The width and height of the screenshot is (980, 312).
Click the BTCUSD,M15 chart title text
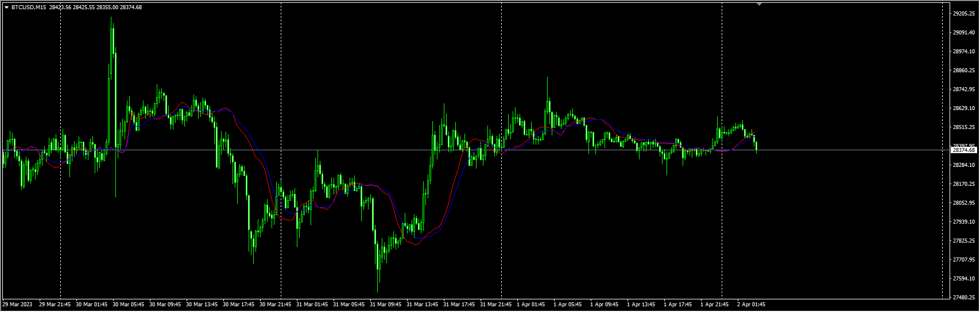click(x=29, y=7)
